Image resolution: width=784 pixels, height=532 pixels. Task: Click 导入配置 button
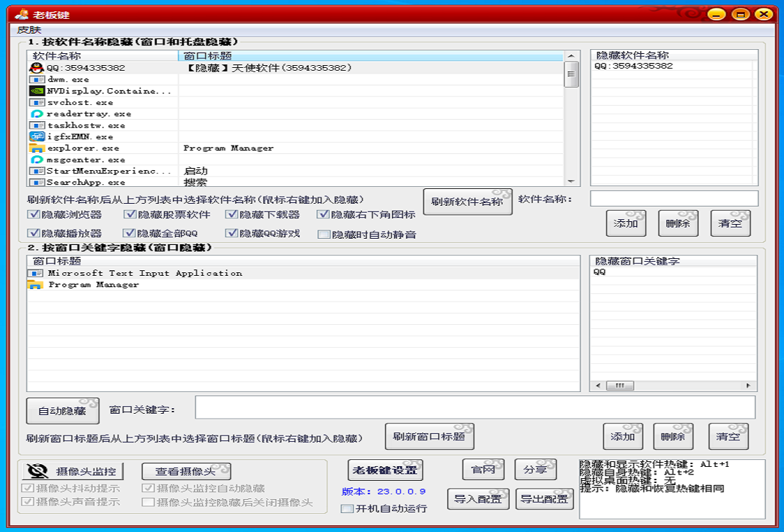[x=478, y=499]
